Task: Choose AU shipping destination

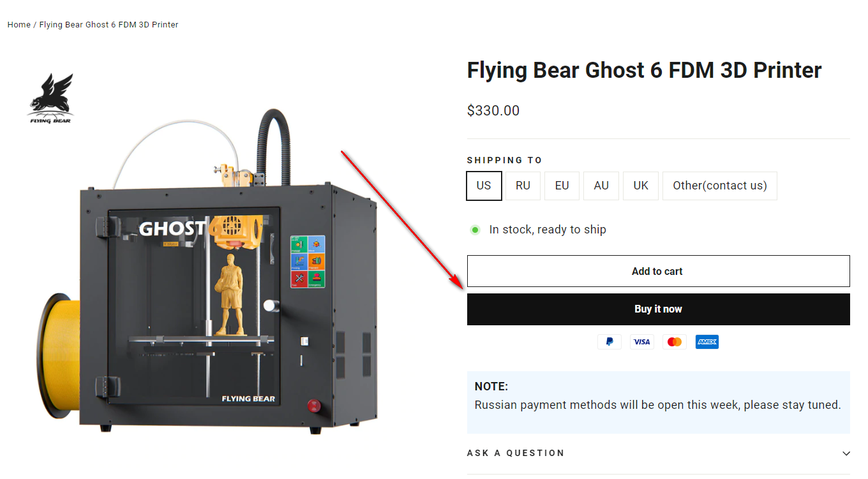Action: click(601, 186)
